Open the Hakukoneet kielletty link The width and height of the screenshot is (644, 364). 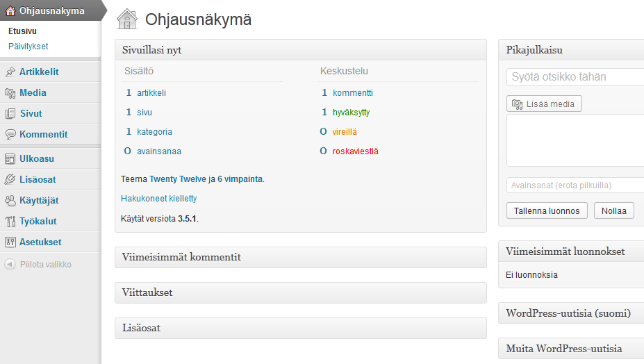(159, 199)
